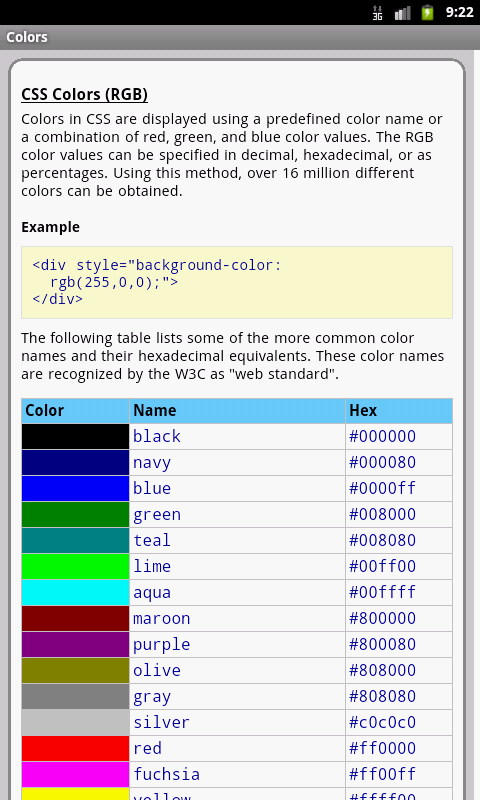Pick the aqua color swatch
The image size is (480, 800).
click(x=75, y=592)
